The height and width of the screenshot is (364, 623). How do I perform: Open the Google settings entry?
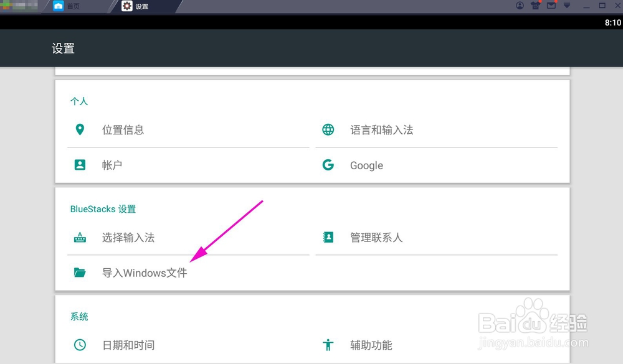tap(366, 165)
